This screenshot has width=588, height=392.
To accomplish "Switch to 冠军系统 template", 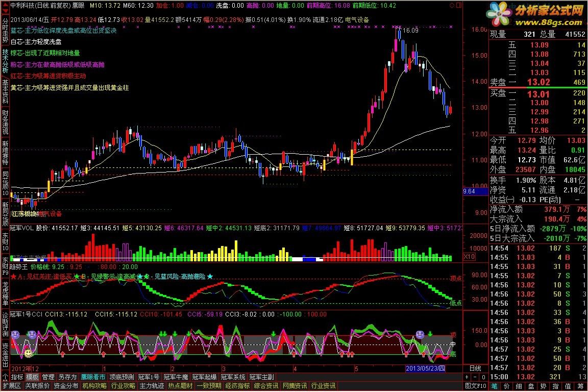I will (x=233, y=377).
